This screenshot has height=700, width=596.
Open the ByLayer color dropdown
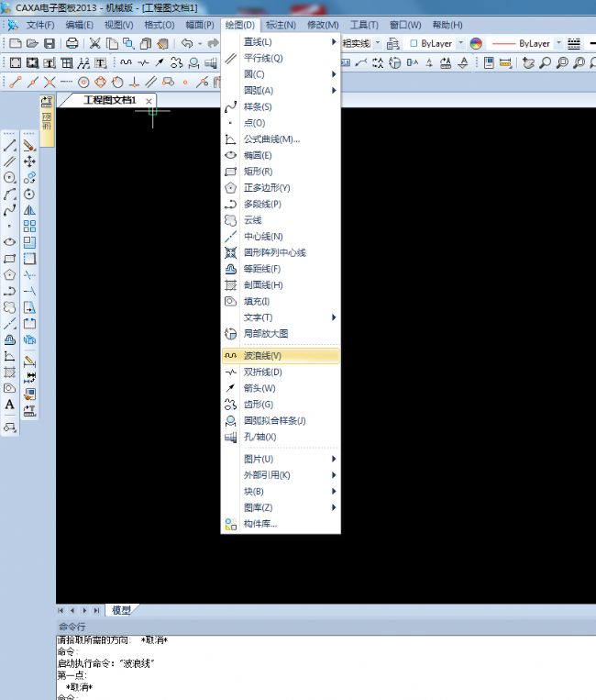461,43
